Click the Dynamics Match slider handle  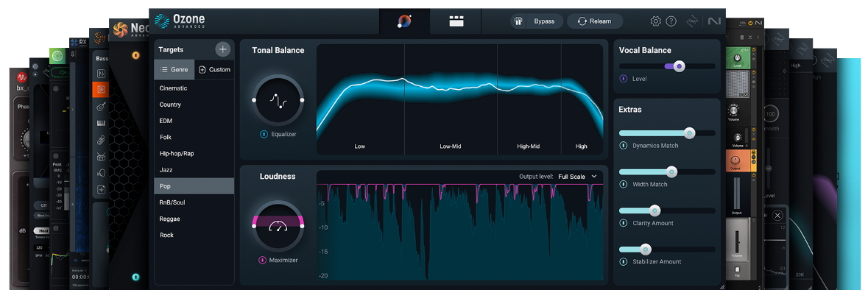coord(689,132)
